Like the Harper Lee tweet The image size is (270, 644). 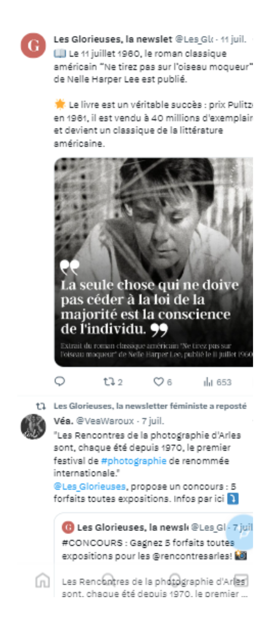point(162,382)
